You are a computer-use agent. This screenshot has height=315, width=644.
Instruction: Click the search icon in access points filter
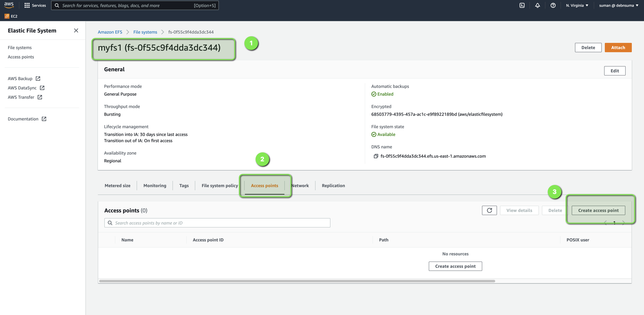[110, 223]
